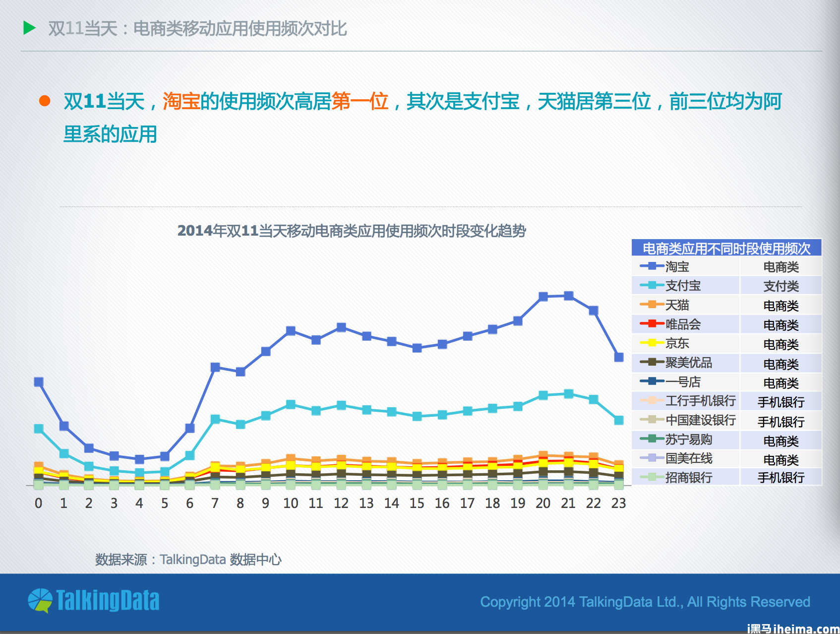The image size is (840, 634).
Task: Click the orange phrase 淘宝 in the headline
Action: click(x=181, y=101)
